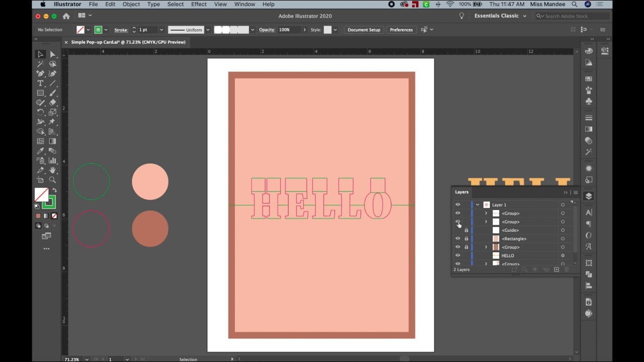The width and height of the screenshot is (644, 362).
Task: Open the File menu
Action: (93, 4)
